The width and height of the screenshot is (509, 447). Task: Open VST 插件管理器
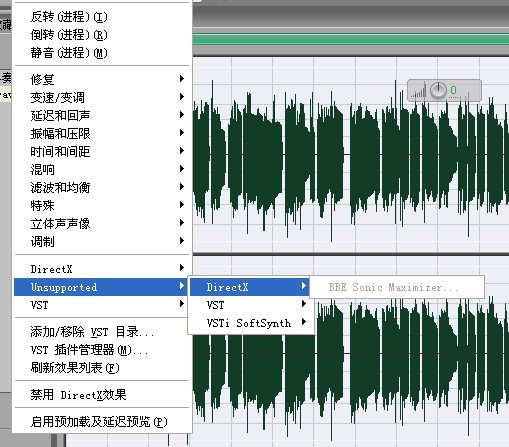click(x=102, y=350)
